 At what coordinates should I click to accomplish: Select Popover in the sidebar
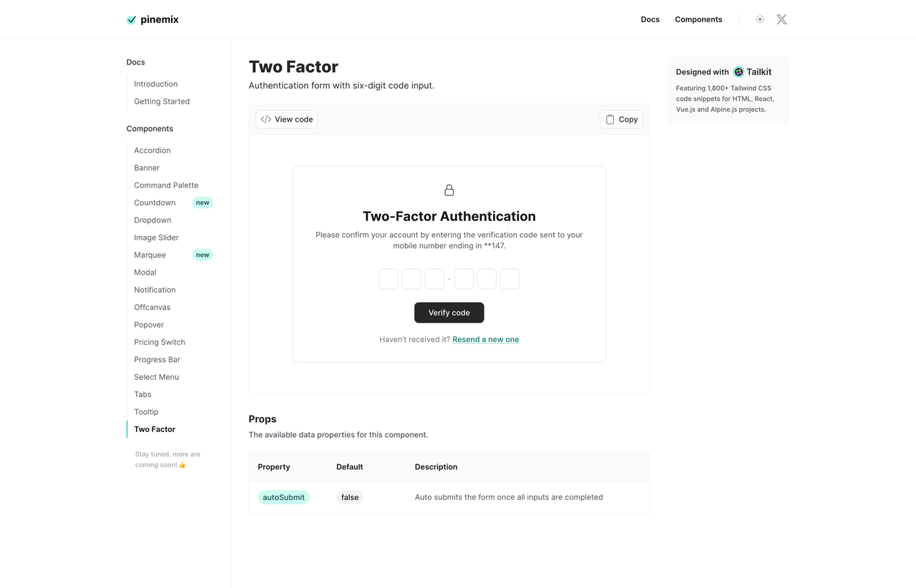(x=149, y=325)
